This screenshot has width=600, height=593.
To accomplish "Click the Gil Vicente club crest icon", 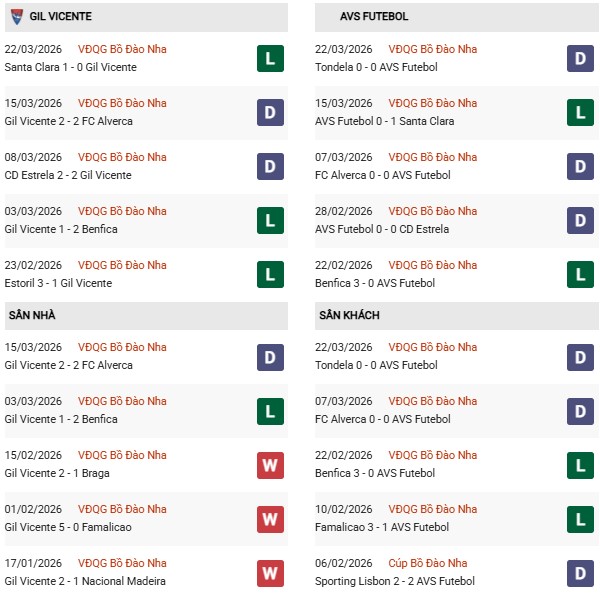I will click(x=16, y=17).
